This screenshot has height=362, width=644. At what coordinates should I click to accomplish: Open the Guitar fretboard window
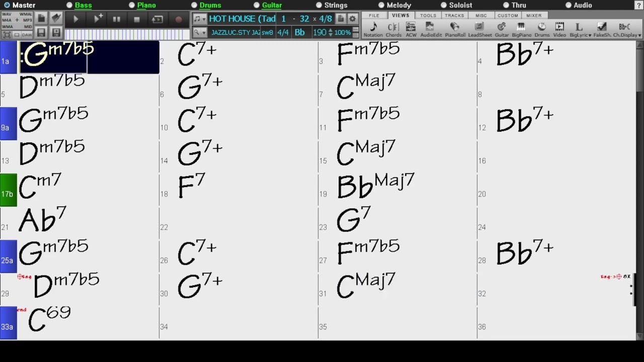point(502,29)
